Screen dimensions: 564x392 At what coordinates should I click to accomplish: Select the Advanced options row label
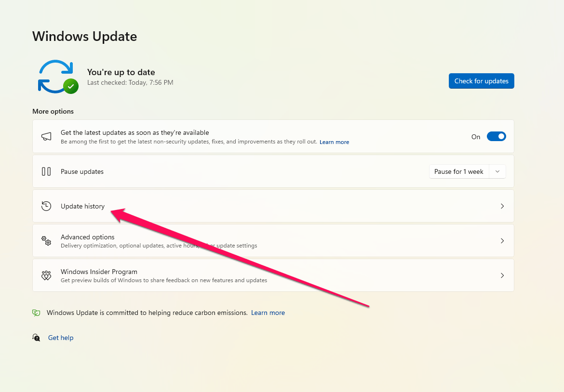88,237
